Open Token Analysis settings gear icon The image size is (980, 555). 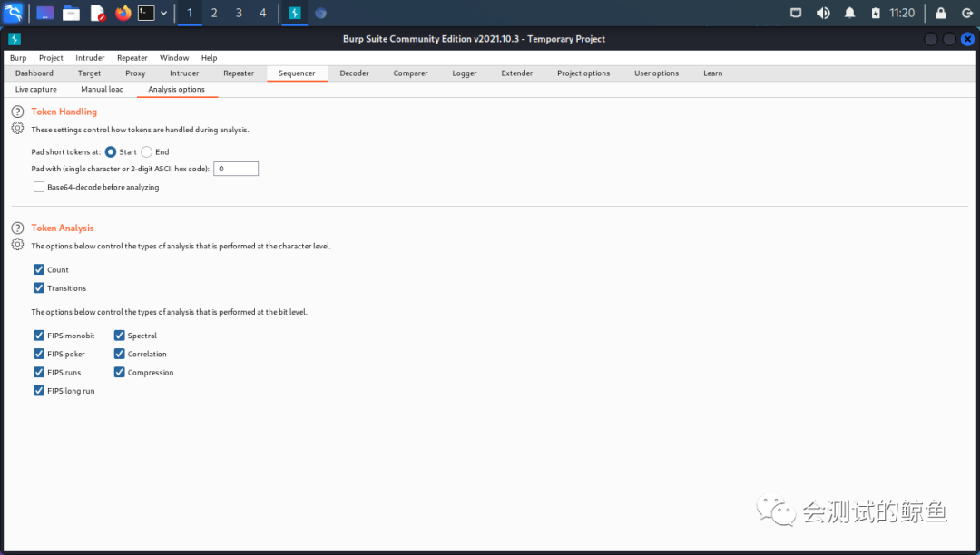click(x=17, y=244)
